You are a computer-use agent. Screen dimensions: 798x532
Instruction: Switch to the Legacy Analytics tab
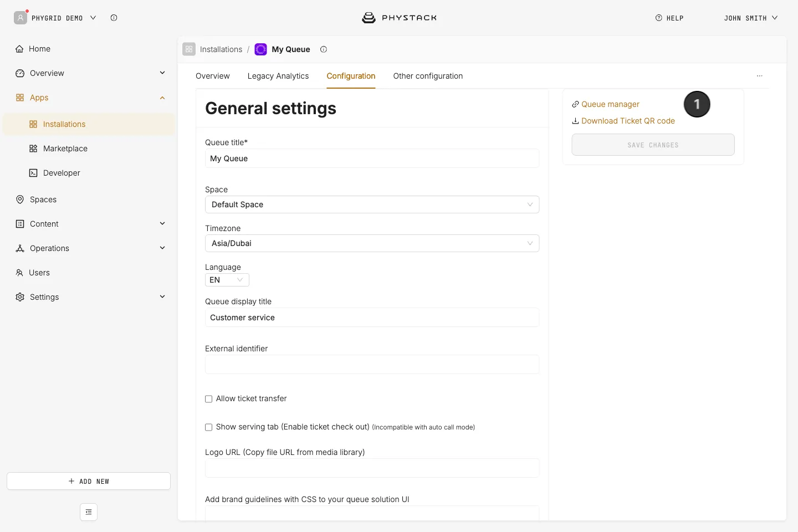(x=278, y=76)
